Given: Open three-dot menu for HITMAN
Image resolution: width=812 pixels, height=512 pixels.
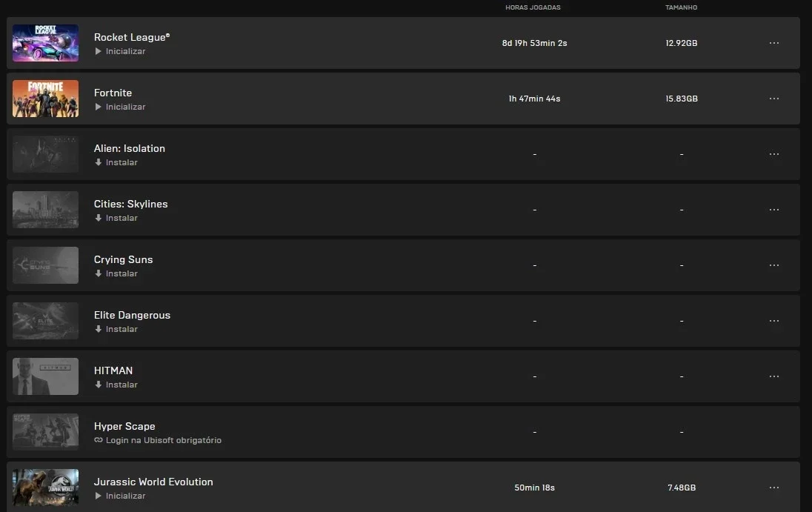Looking at the screenshot, I should pyautogui.click(x=773, y=376).
